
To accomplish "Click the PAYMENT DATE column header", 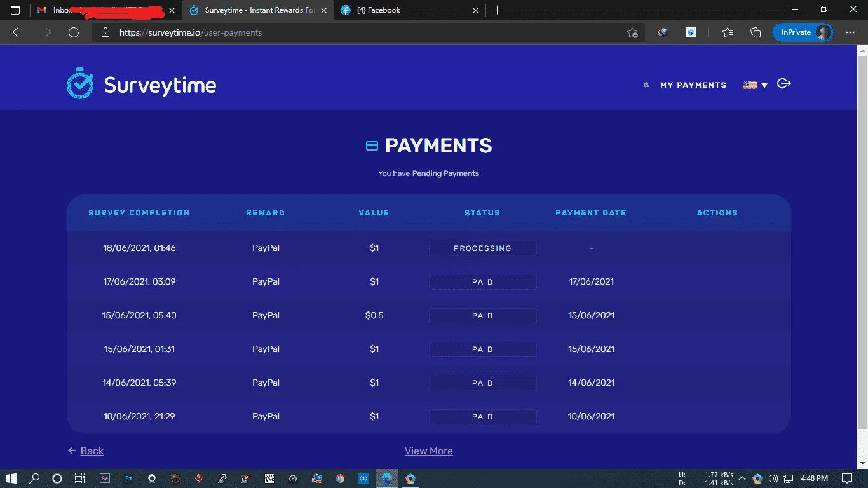I will (591, 213).
